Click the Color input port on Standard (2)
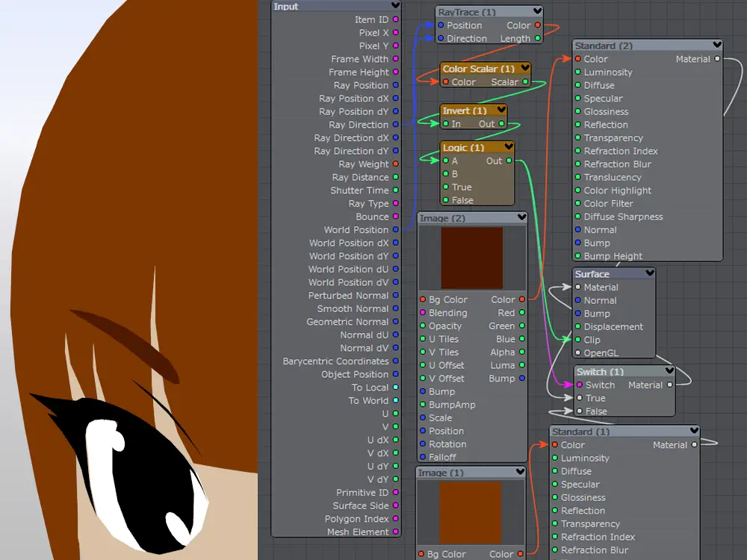The height and width of the screenshot is (560, 747). coord(577,59)
